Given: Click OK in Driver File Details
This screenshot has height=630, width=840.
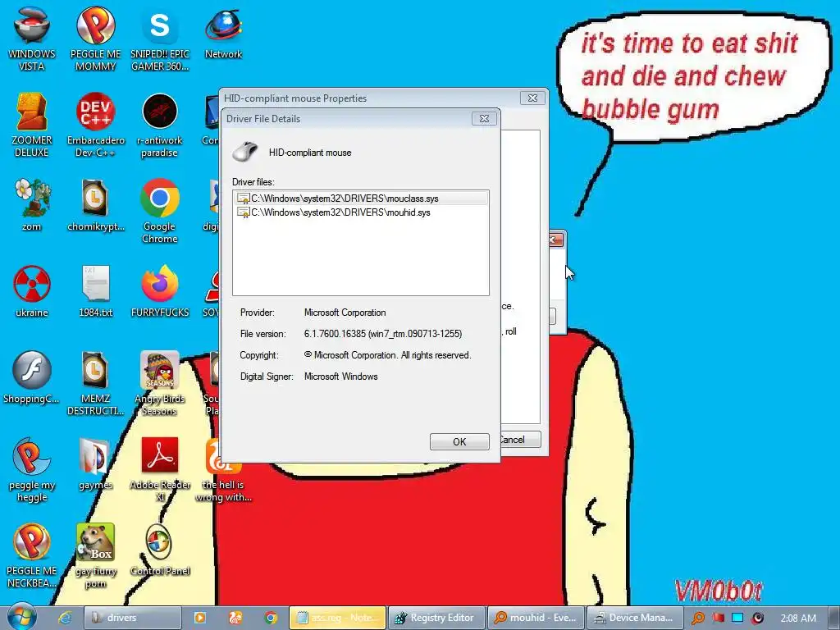Looking at the screenshot, I should click(459, 441).
